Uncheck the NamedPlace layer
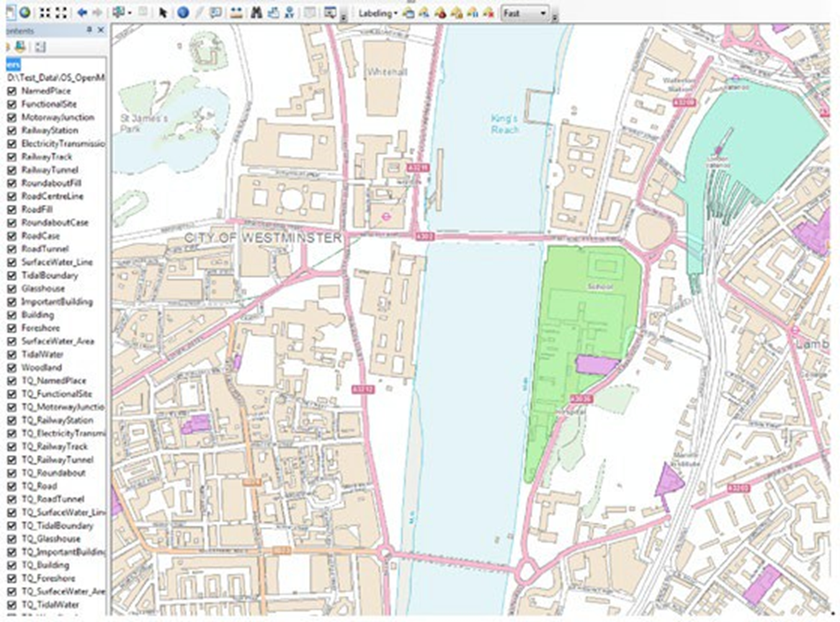The image size is (840, 622). point(12,92)
